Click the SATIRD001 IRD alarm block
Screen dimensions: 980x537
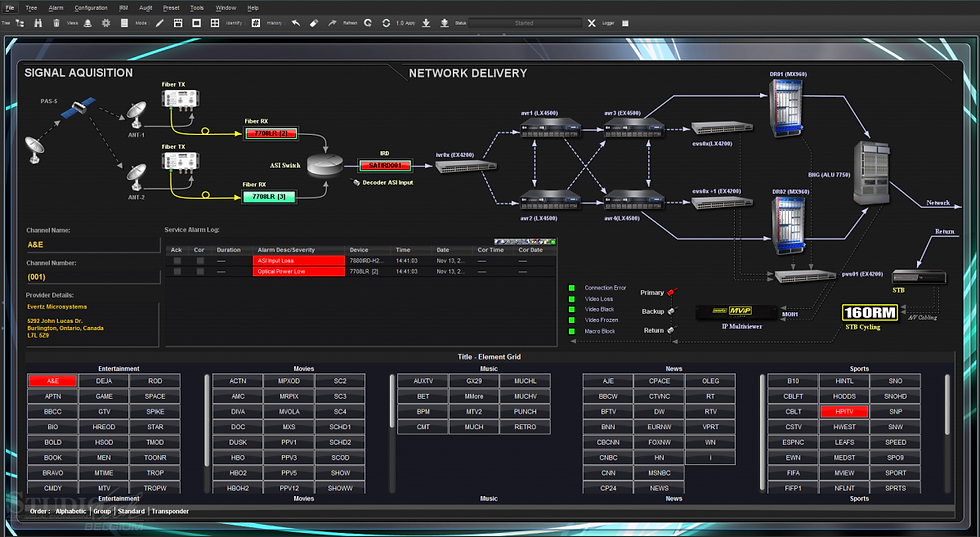[x=385, y=165]
